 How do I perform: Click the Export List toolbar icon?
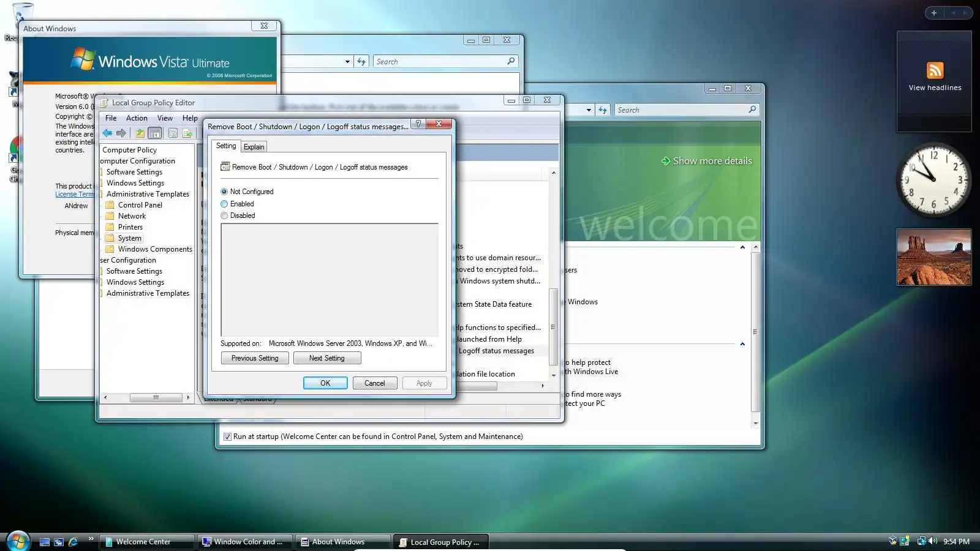coord(187,133)
